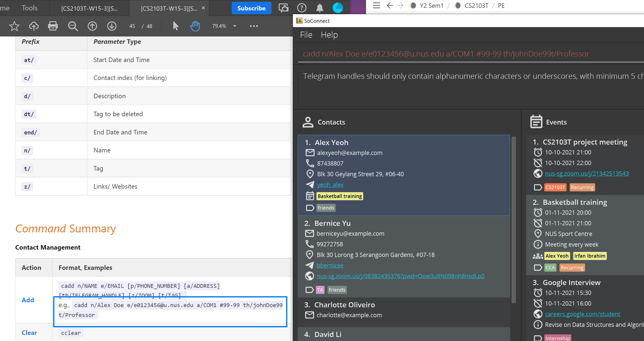The width and height of the screenshot is (644, 341).
Task: Open the yeoh_alex telegram link
Action: [x=330, y=185]
